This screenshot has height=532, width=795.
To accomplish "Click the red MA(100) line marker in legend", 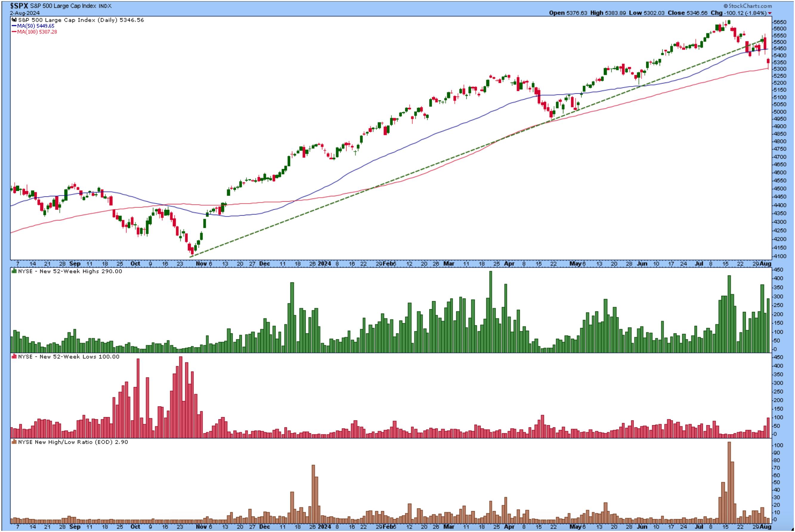I will [x=14, y=32].
